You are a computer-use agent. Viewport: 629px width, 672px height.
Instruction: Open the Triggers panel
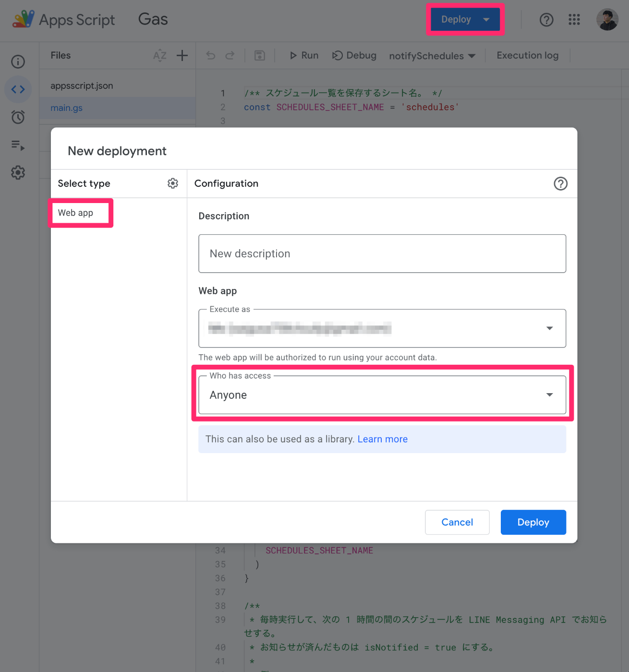click(x=18, y=117)
